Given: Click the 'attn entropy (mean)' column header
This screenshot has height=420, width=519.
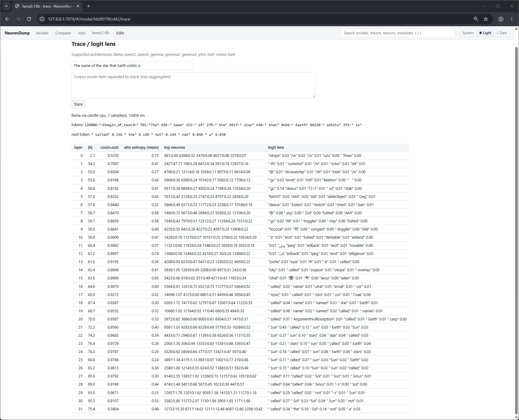Looking at the screenshot, I should [141, 148].
